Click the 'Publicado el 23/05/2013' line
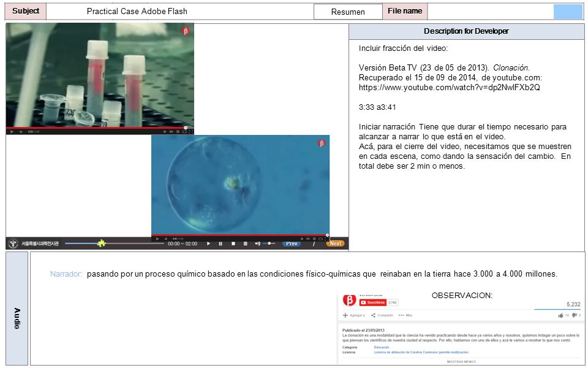 pos(363,331)
